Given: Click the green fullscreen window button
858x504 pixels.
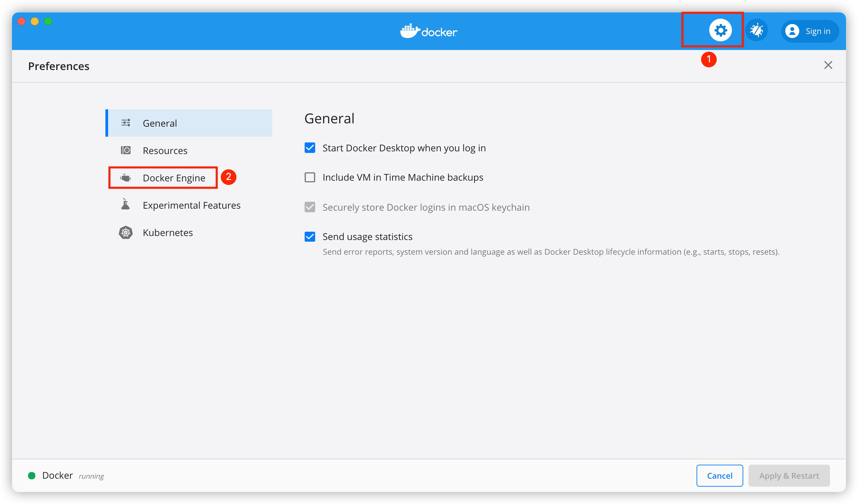Looking at the screenshot, I should (48, 21).
